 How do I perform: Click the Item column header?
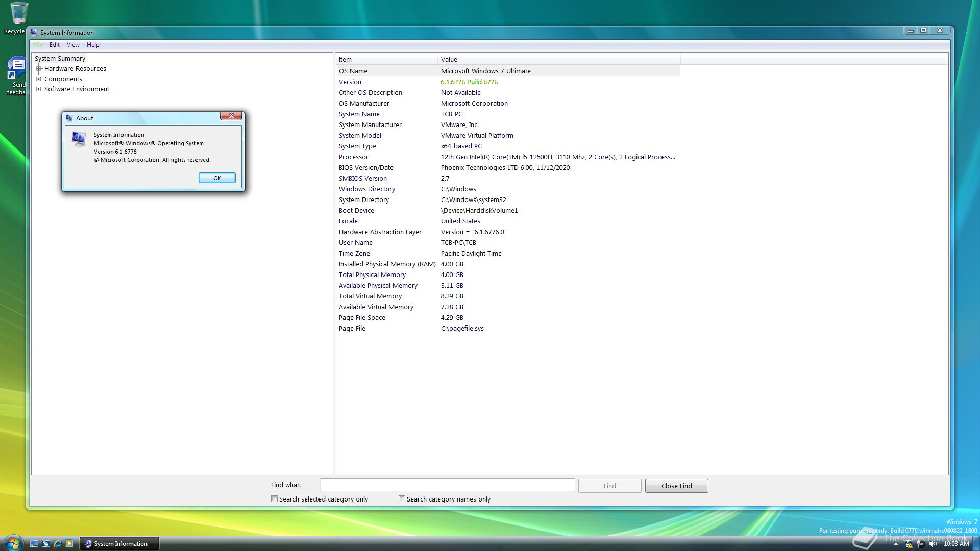point(386,60)
